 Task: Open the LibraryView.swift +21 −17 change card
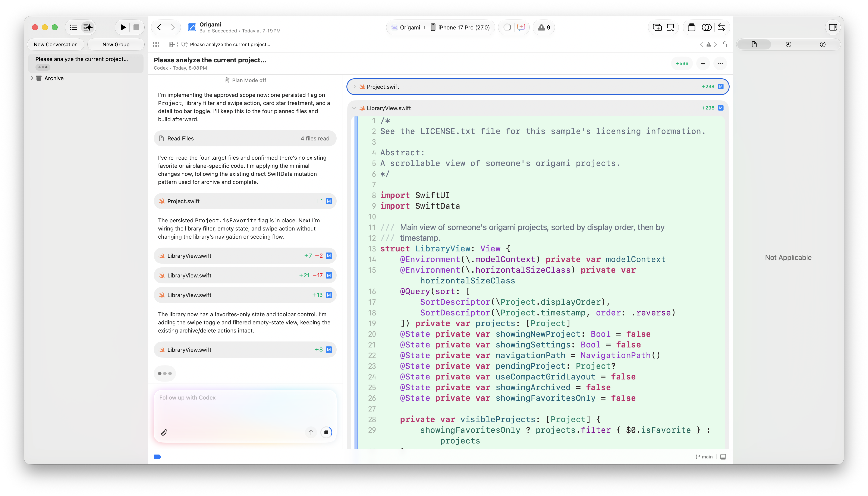pyautogui.click(x=245, y=275)
